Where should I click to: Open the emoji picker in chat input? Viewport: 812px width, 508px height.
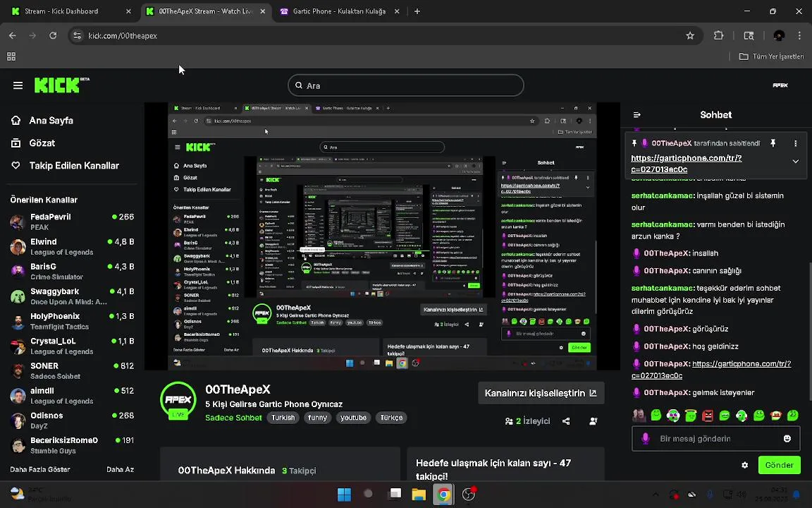pos(787,439)
